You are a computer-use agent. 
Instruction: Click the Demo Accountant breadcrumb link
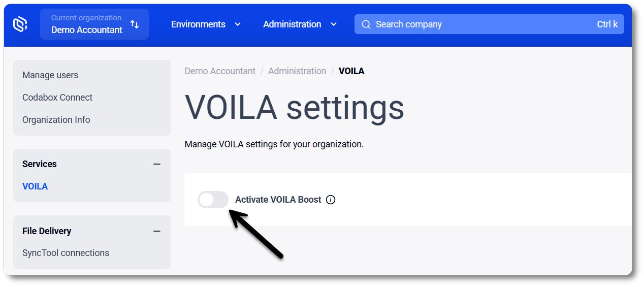click(x=220, y=71)
